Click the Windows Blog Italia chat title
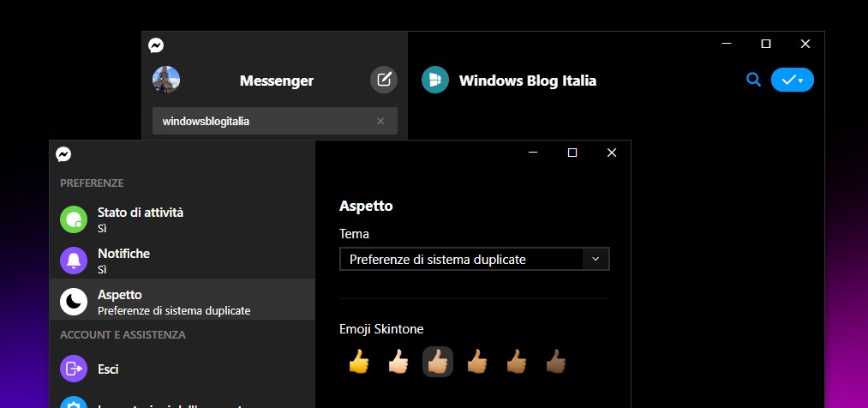Screen dimensions: 868x408 click(x=528, y=81)
